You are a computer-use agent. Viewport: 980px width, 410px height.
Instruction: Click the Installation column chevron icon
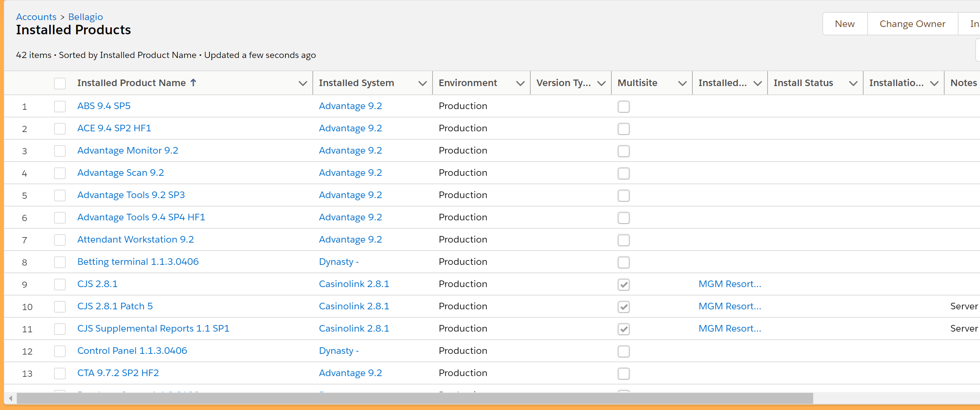click(x=934, y=83)
